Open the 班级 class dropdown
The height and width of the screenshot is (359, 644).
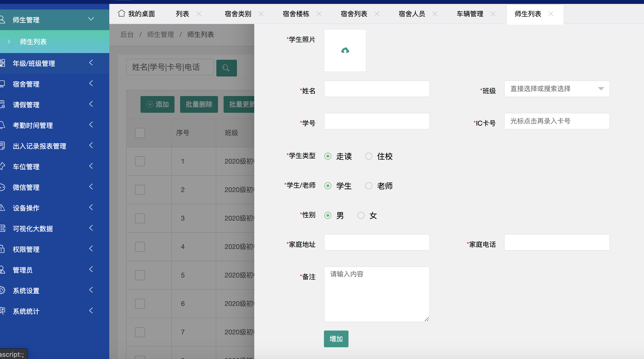click(557, 89)
